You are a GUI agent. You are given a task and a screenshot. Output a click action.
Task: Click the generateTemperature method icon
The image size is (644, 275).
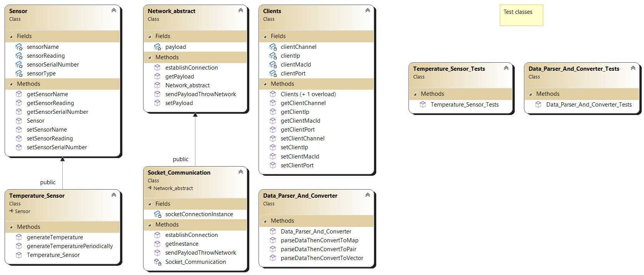[x=19, y=237]
